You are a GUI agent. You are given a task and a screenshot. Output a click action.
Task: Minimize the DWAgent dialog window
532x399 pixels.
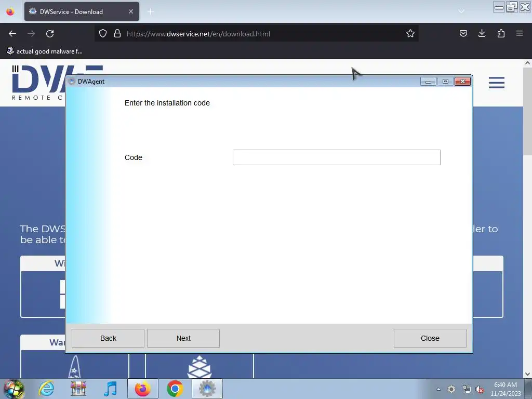428,82
